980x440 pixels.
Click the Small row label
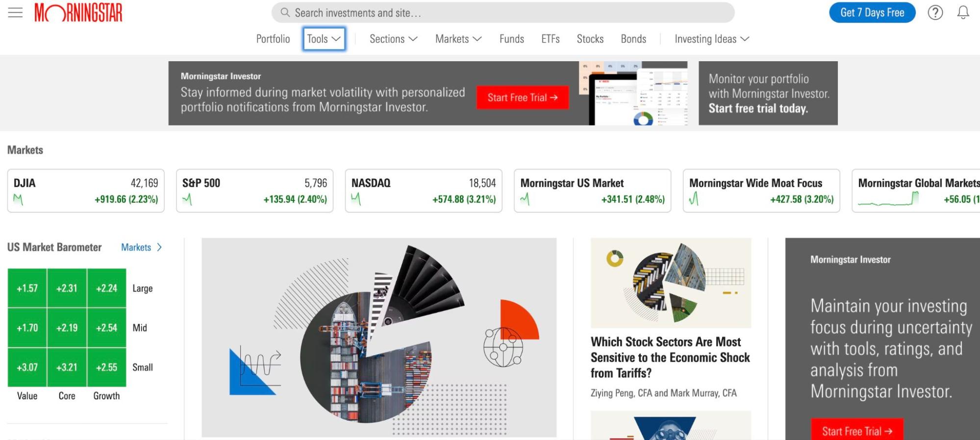click(143, 367)
